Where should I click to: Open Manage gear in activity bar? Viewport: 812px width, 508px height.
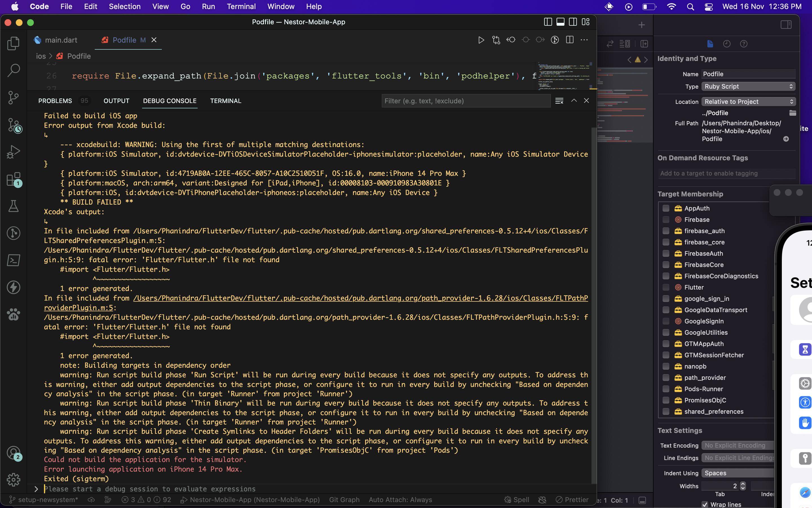coord(14,480)
